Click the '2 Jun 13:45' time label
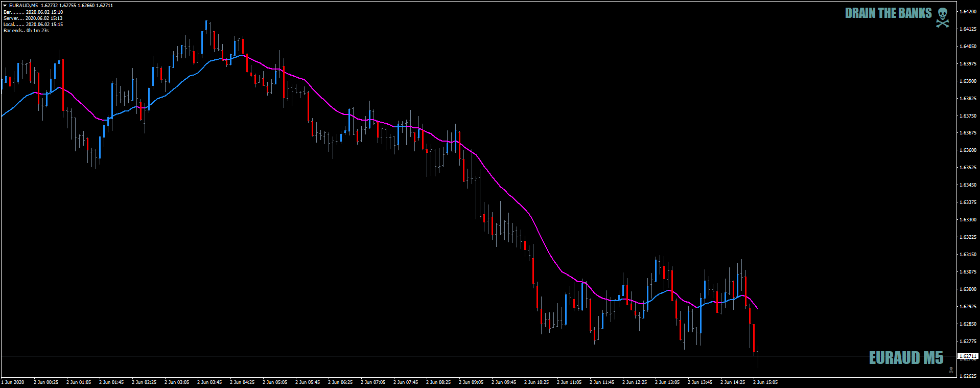 [700, 382]
